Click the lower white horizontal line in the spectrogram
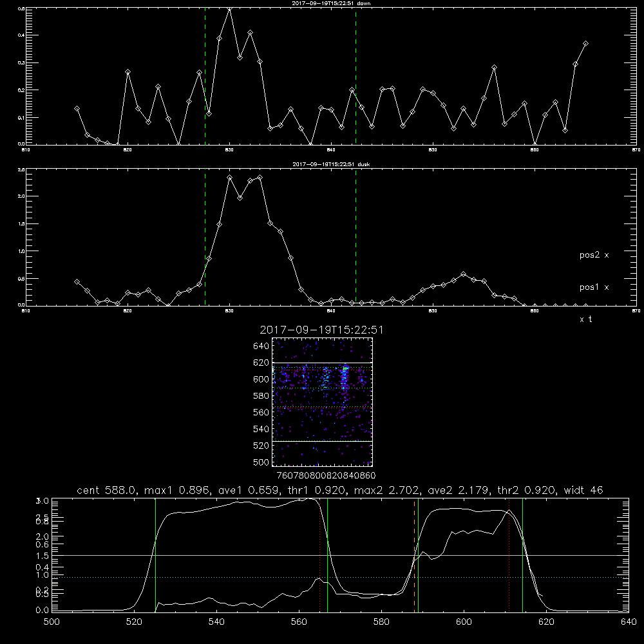This screenshot has width=644, height=644. pyautogui.click(x=322, y=441)
